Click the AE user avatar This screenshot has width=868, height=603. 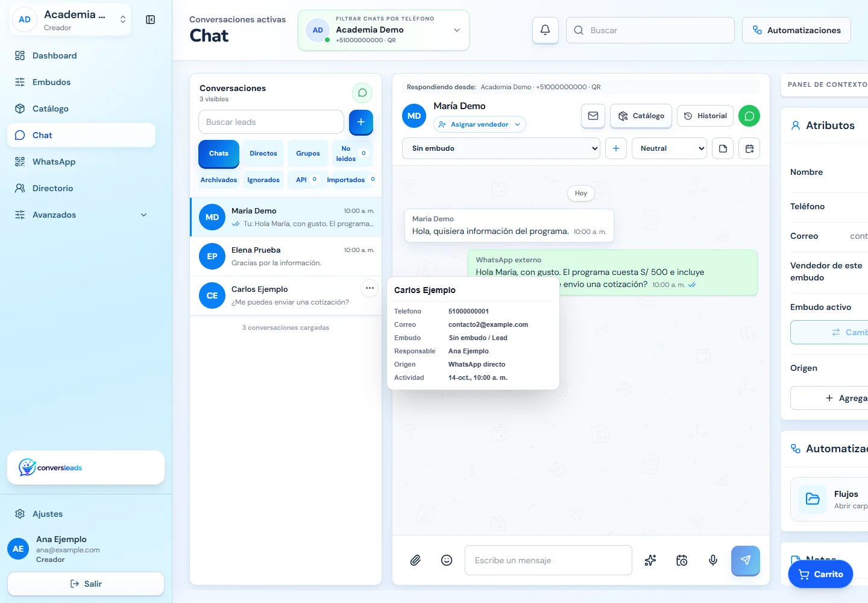click(x=18, y=549)
